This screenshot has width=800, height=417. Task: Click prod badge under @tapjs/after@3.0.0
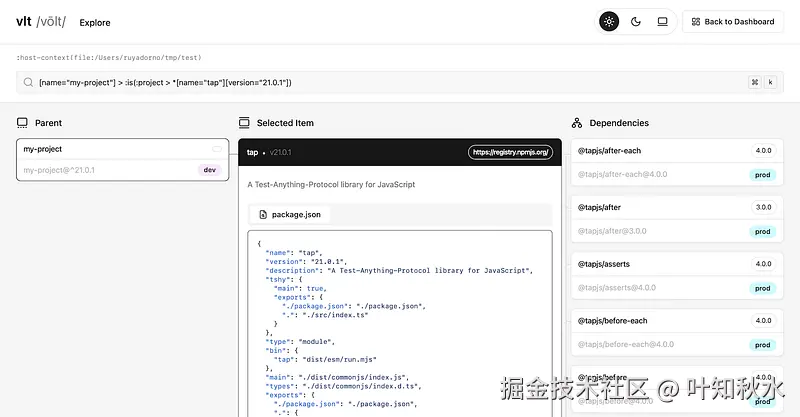763,231
